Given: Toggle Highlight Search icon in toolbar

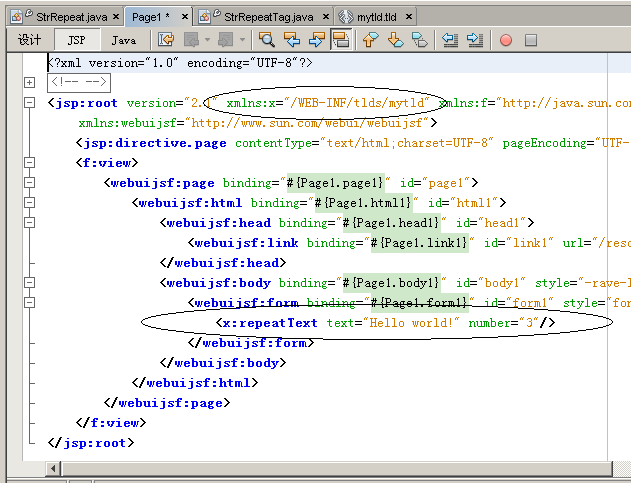Looking at the screenshot, I should [x=340, y=40].
